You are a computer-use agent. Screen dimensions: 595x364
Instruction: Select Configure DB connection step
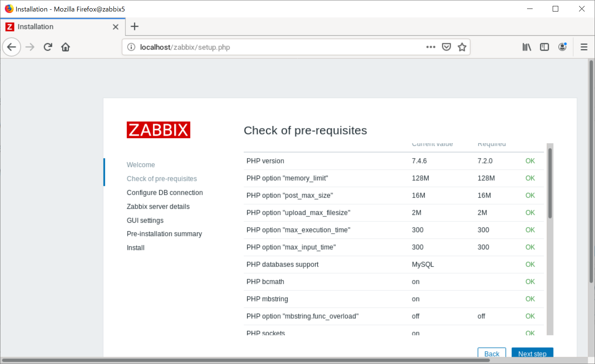(165, 193)
